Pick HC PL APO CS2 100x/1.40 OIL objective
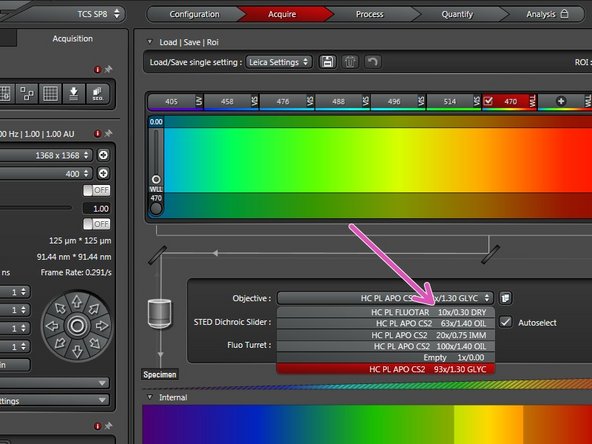 (x=385, y=346)
